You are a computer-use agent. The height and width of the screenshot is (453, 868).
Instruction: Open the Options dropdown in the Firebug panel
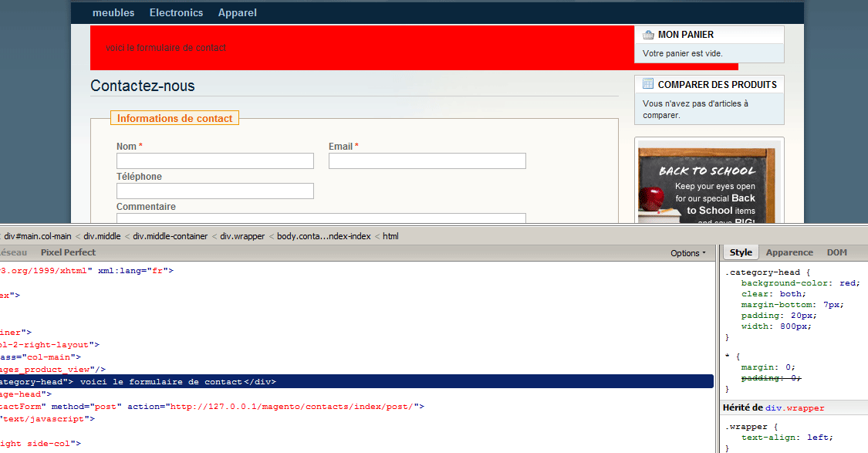pos(688,253)
